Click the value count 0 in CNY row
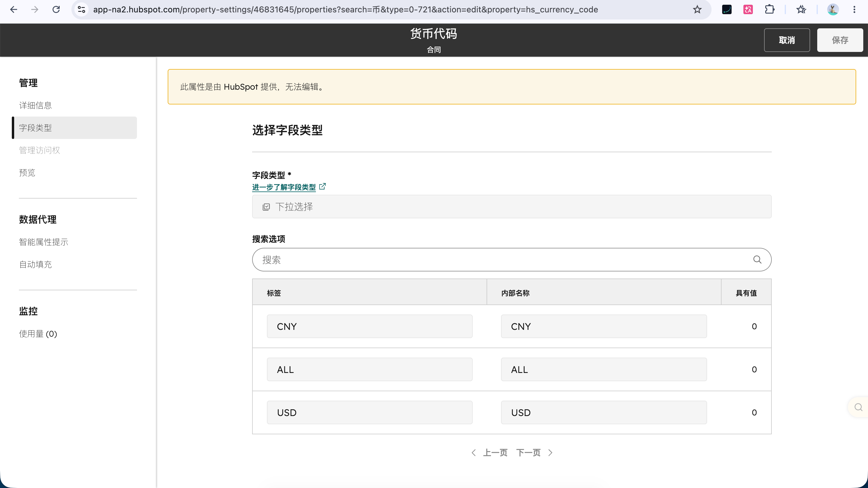868x488 pixels. [754, 326]
